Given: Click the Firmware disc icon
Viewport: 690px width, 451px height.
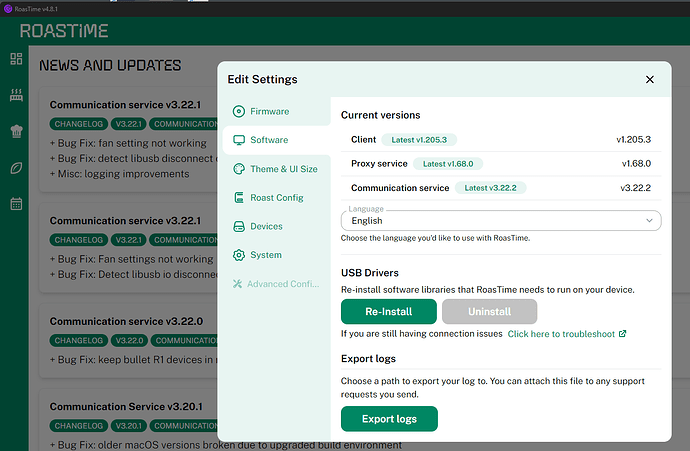Looking at the screenshot, I should point(239,111).
